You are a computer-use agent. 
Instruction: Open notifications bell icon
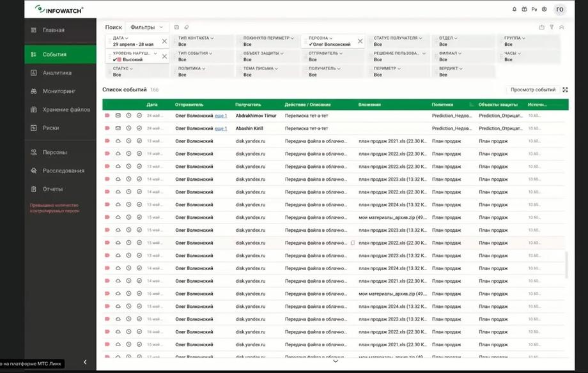pos(514,10)
